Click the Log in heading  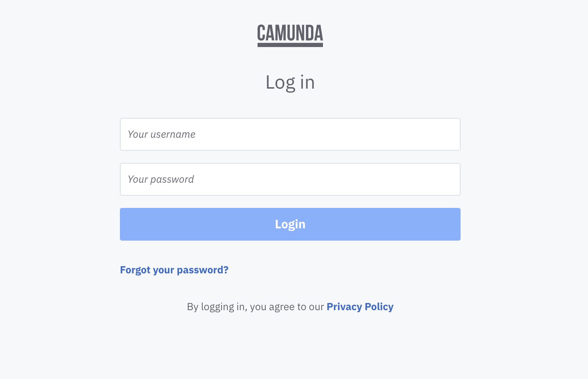(x=290, y=82)
